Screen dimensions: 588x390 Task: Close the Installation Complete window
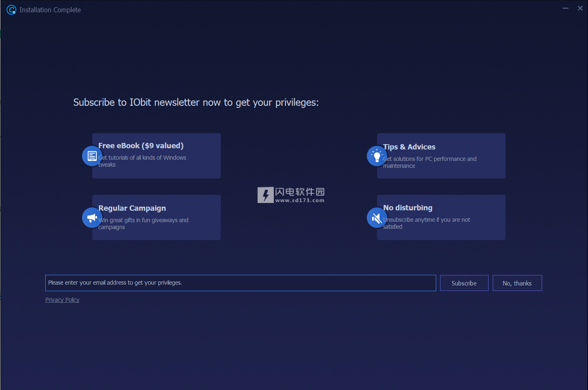580,8
